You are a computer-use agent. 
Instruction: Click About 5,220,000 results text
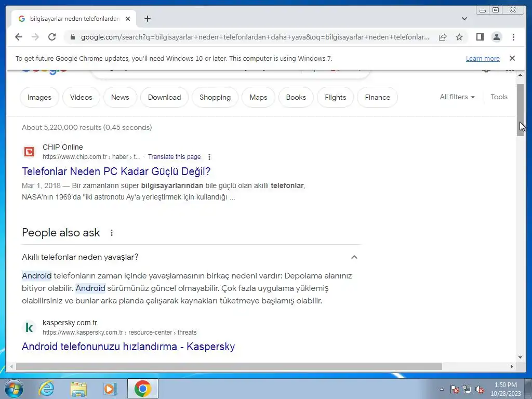click(x=87, y=128)
